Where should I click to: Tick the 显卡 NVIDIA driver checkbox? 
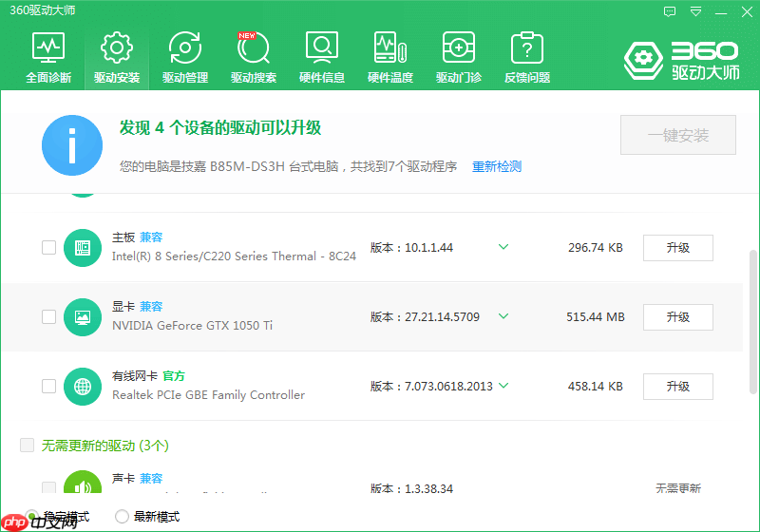tap(49, 317)
